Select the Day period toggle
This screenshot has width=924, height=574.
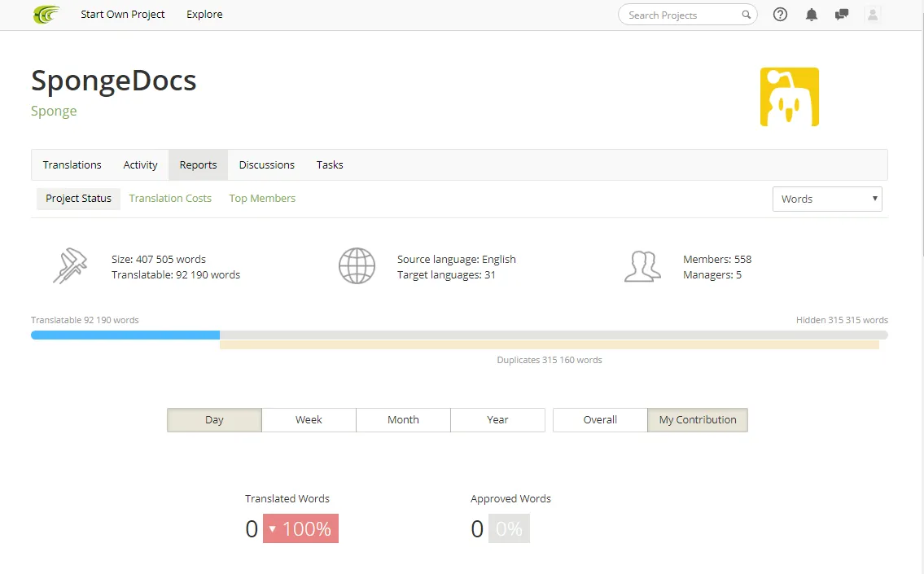tap(214, 420)
